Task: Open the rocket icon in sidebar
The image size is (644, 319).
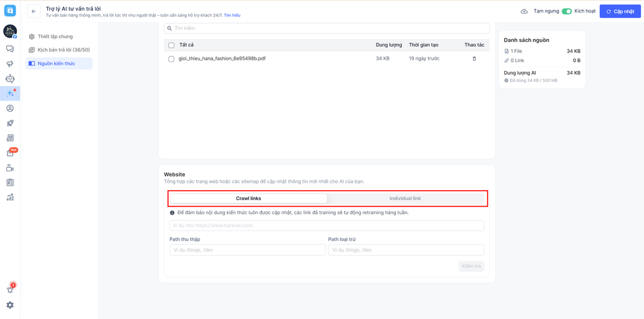Action: click(10, 123)
